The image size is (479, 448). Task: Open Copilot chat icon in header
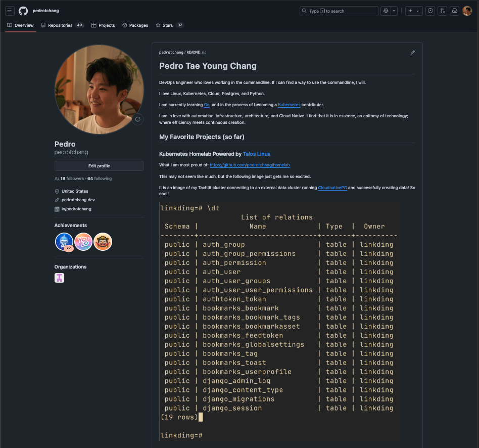(386, 11)
